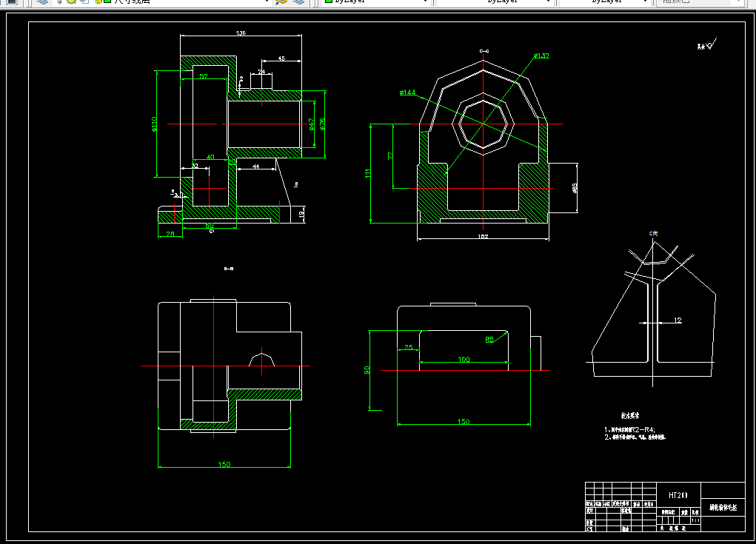Select the 19 base thickness dimension

302,213
